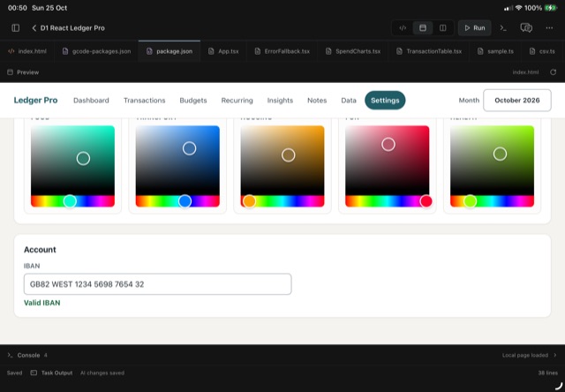Click the battery indicator in status bar
This screenshot has height=392, width=565.
click(x=551, y=8)
